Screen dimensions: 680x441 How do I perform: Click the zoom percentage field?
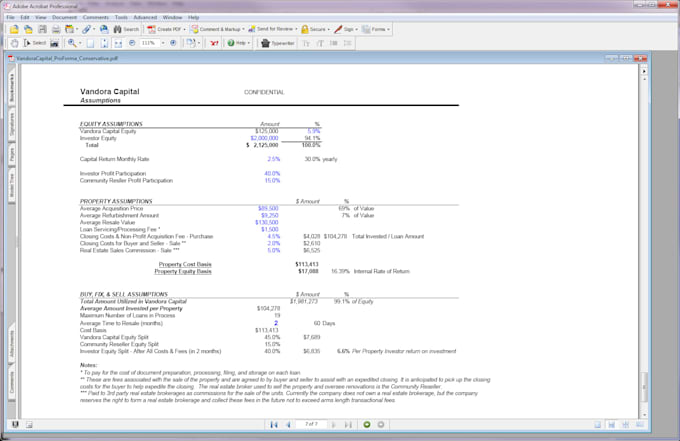(149, 44)
